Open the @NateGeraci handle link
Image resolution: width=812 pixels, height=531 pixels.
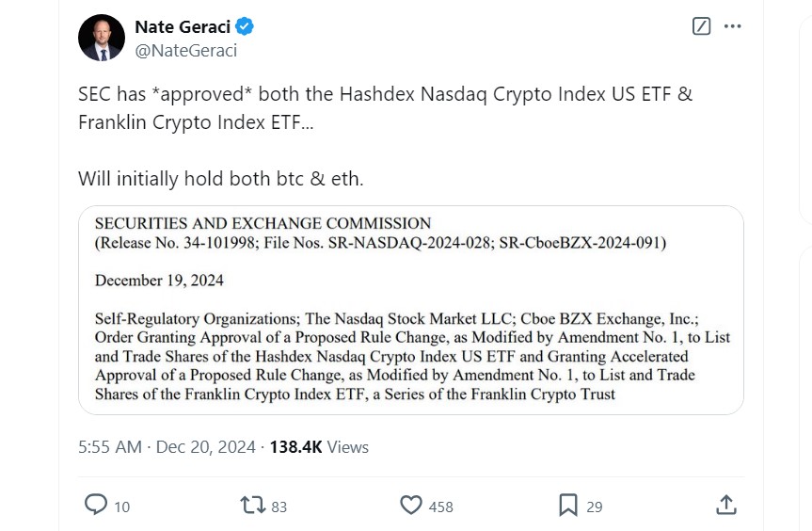tap(186, 51)
